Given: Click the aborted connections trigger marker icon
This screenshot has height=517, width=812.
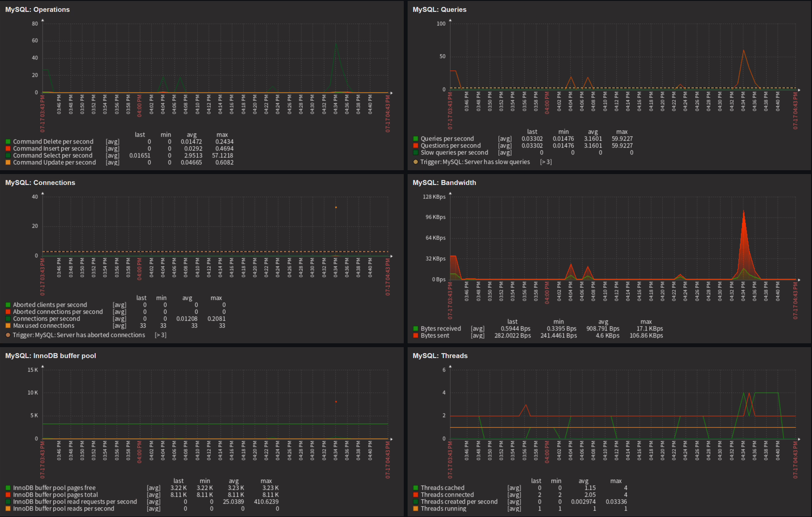Looking at the screenshot, I should 8,335.
